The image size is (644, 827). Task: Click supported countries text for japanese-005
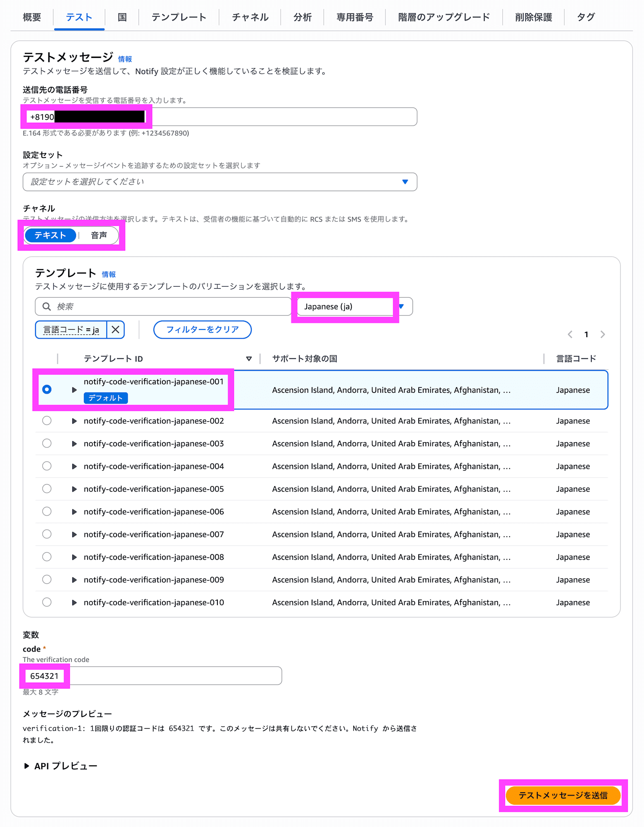(x=391, y=489)
